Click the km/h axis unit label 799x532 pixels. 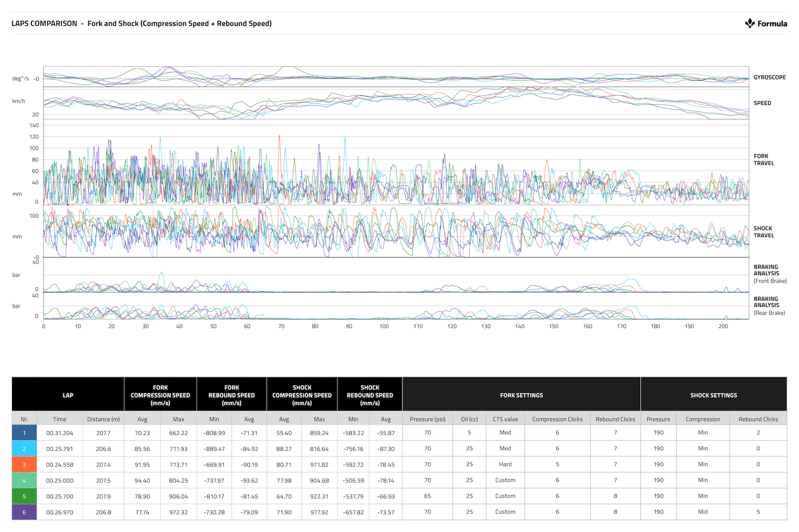pos(18,101)
